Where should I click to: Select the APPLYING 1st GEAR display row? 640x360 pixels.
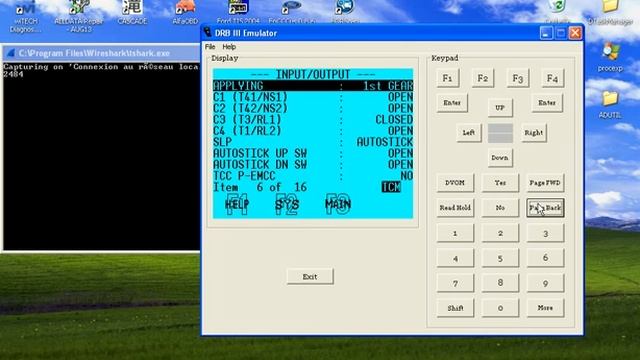(313, 86)
